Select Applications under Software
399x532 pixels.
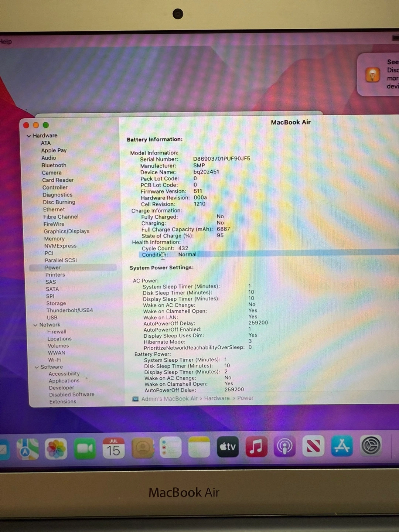tap(64, 381)
